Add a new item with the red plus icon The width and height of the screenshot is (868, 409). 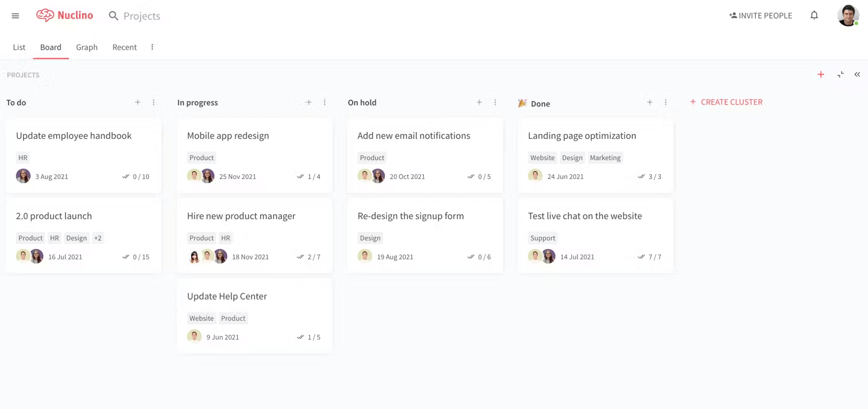tap(820, 74)
